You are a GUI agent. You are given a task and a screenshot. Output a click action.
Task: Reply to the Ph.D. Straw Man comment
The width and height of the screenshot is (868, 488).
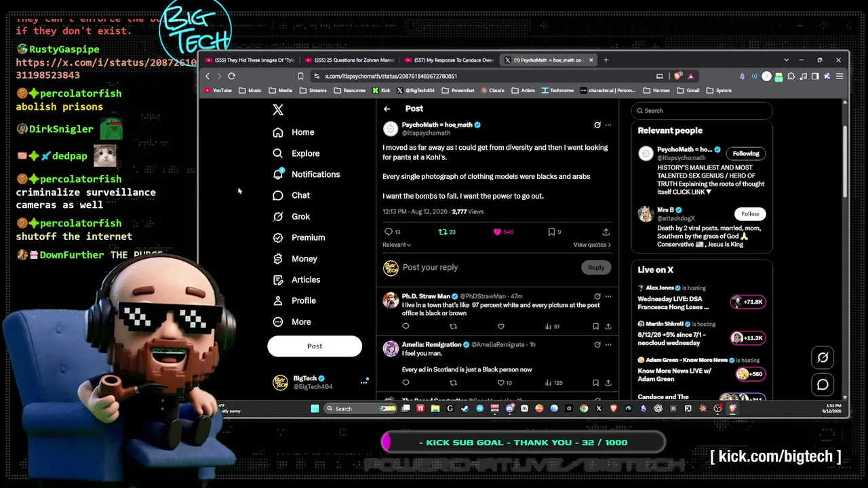tap(406, 327)
